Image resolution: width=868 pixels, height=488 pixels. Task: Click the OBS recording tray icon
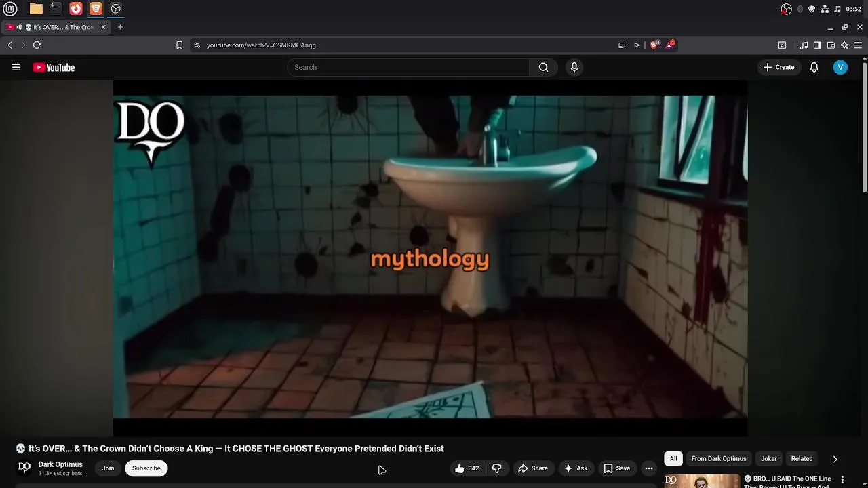(787, 9)
